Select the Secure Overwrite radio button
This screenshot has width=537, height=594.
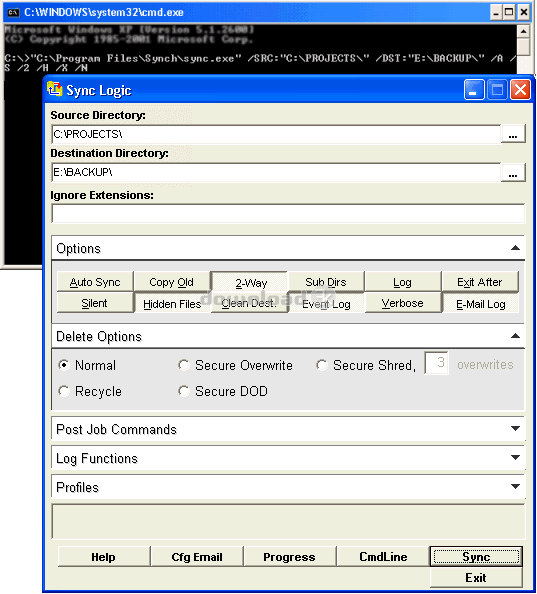(x=184, y=365)
